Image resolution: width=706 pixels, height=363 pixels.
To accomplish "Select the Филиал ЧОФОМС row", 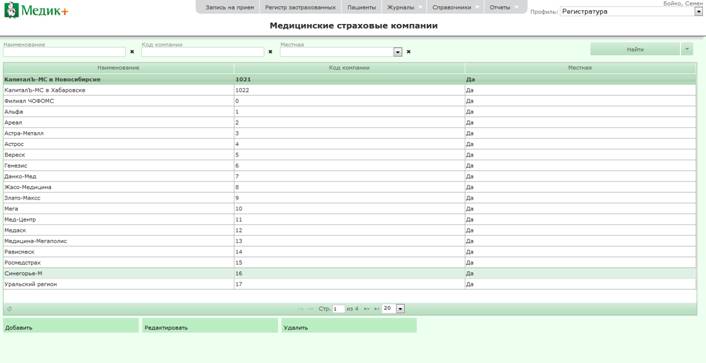I will pyautogui.click(x=349, y=101).
